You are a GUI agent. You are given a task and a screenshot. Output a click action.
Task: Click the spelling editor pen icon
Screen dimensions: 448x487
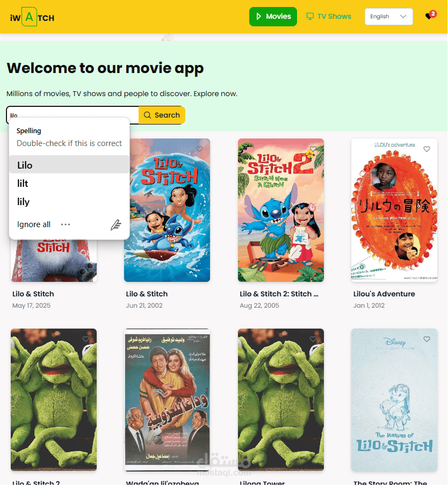[116, 225]
